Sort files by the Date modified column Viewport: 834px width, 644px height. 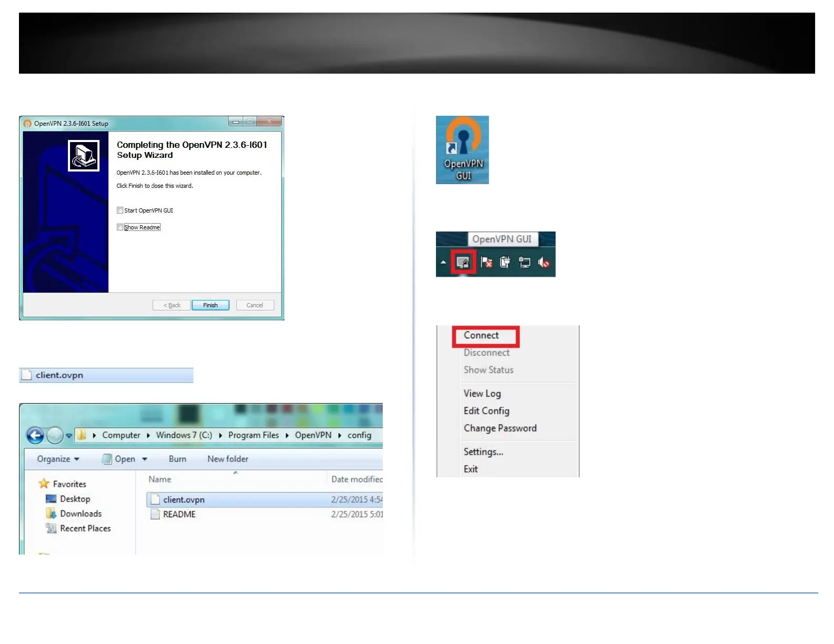356,479
